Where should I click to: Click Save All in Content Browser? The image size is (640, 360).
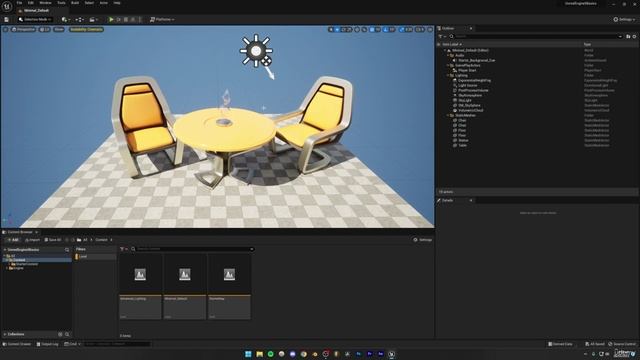(53, 240)
